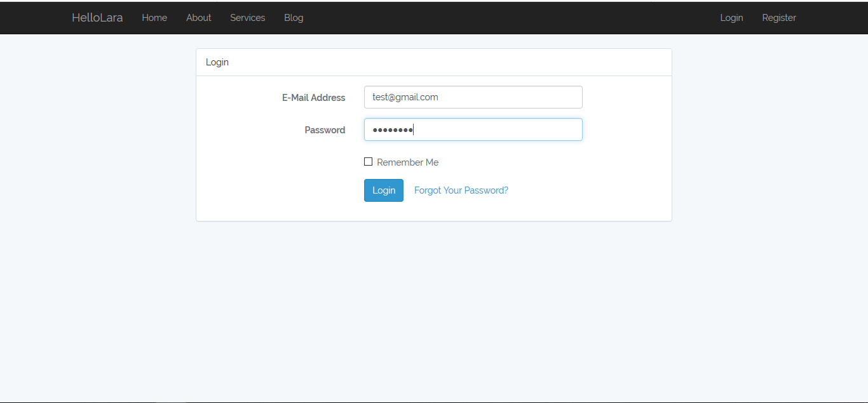868x403 pixels.
Task: Open the About menu item
Action: click(198, 18)
